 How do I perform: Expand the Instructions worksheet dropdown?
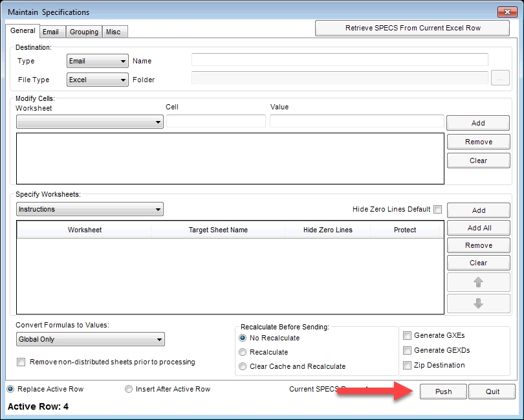[x=89, y=209]
